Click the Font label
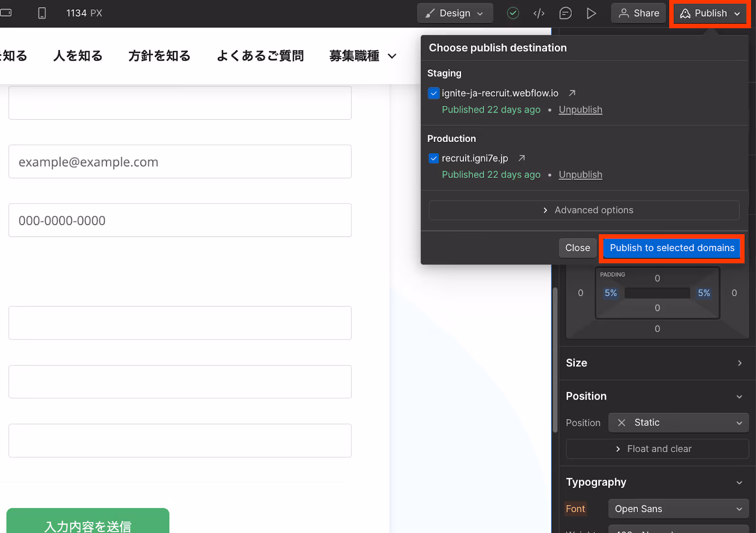 (575, 509)
